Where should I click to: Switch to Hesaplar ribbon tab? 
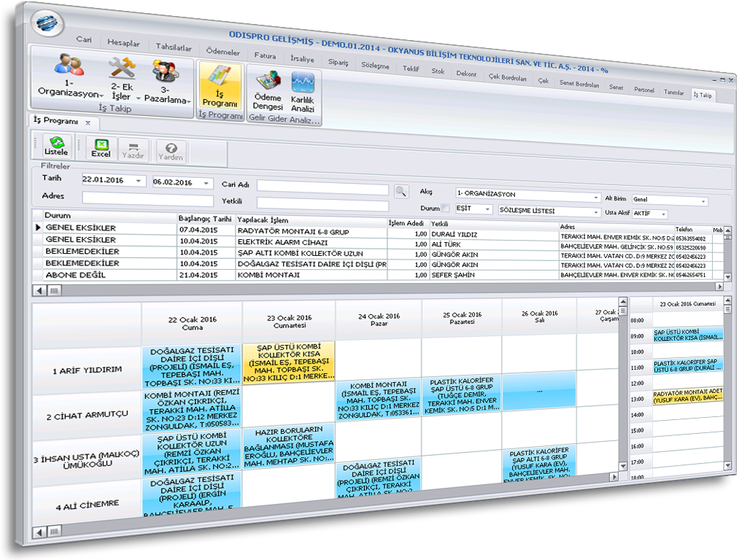click(x=123, y=43)
